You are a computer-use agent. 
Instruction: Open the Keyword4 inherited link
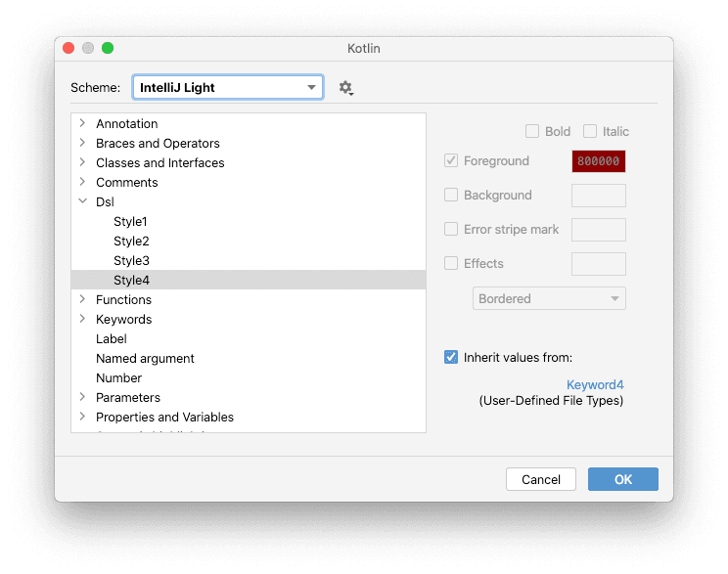click(594, 384)
